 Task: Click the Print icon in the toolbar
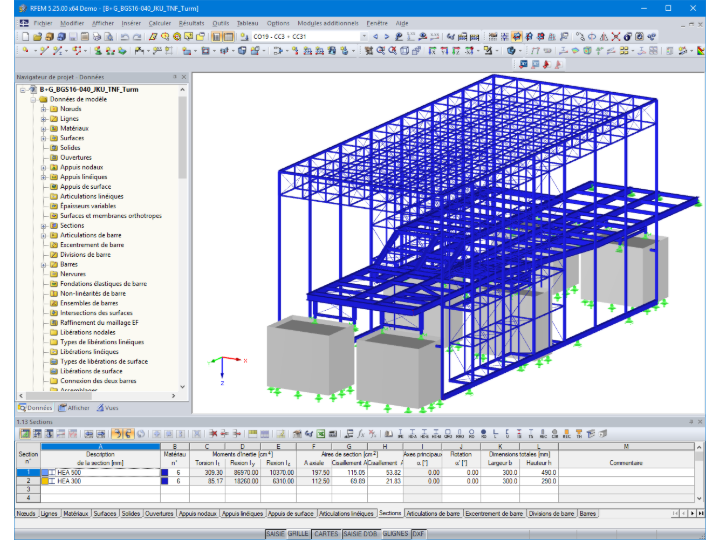[96, 37]
